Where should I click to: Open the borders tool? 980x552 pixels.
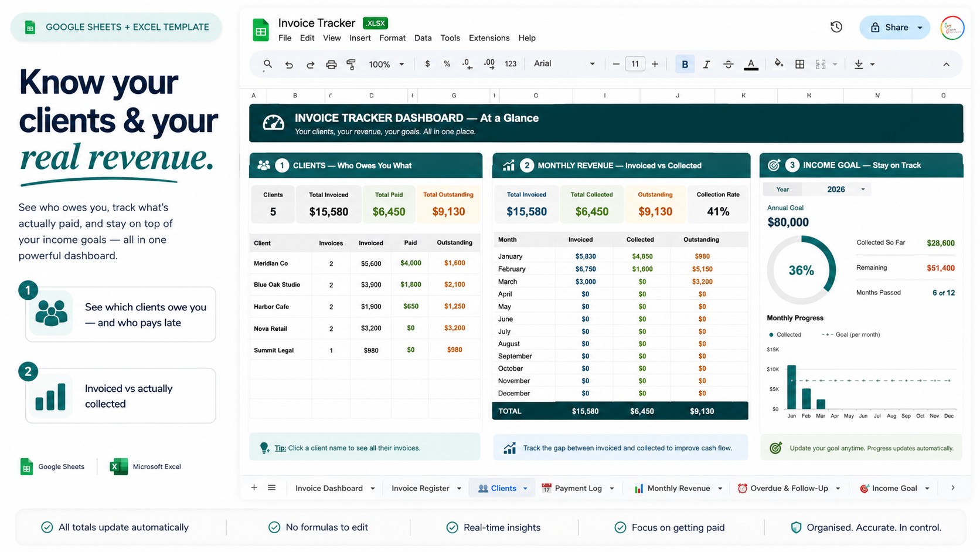coord(799,65)
